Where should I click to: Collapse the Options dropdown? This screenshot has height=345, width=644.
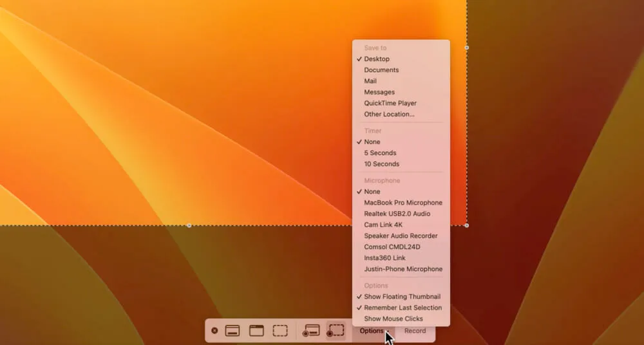pos(373,331)
